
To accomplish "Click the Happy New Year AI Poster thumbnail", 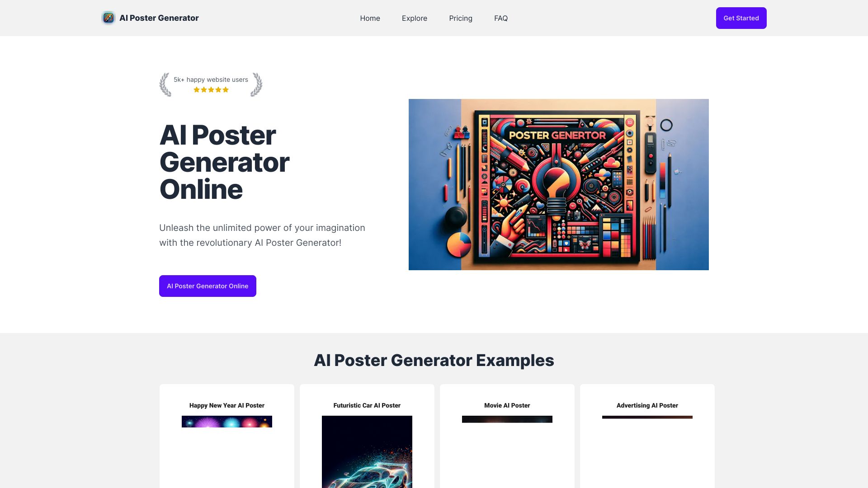I will 226,421.
